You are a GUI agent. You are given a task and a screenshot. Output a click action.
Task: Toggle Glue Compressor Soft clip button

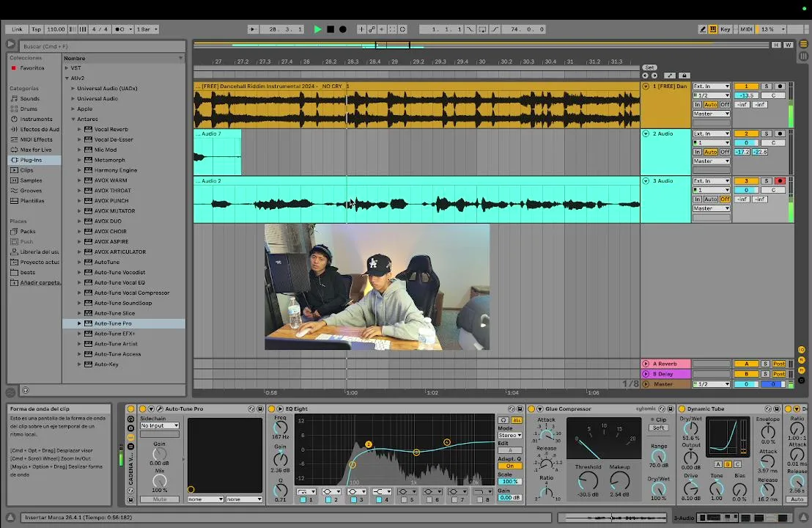(658, 428)
